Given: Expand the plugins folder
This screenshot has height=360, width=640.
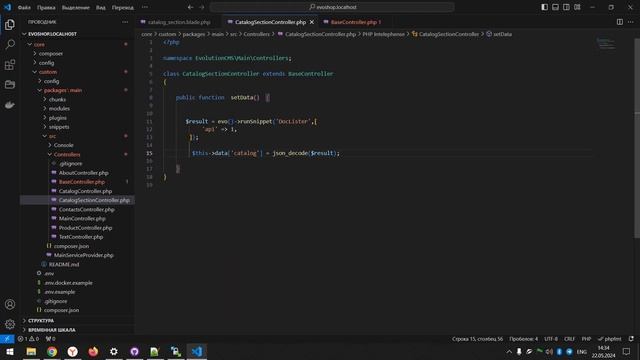Looking at the screenshot, I should coord(77,118).
